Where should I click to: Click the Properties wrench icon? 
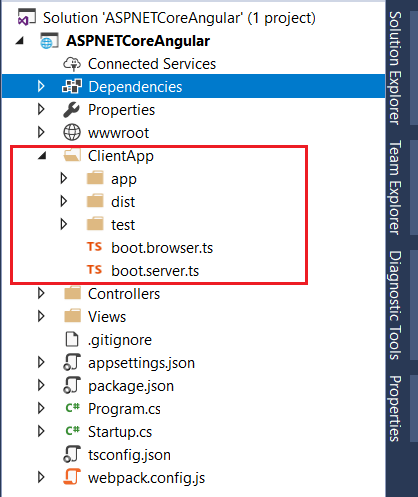click(71, 110)
